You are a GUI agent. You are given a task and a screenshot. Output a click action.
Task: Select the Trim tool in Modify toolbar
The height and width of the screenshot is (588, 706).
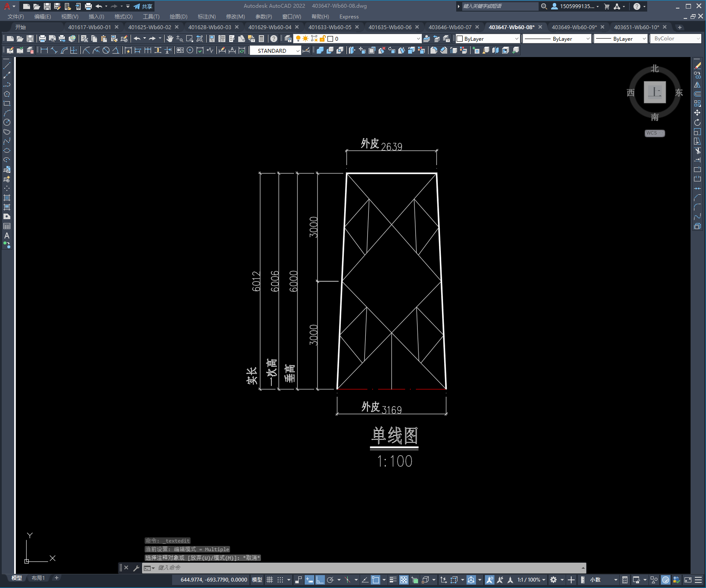pyautogui.click(x=697, y=151)
